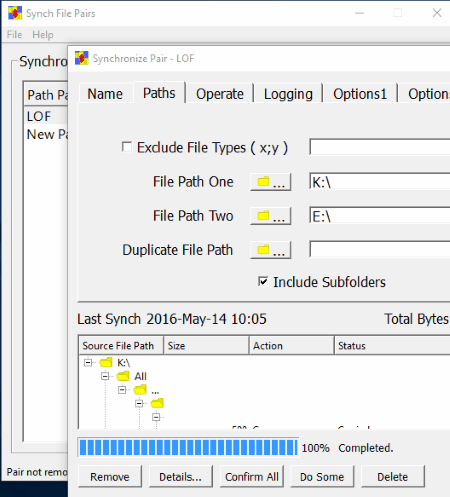Click the Total Bytes label
Viewport: 450px width, 497px height.
(x=417, y=319)
